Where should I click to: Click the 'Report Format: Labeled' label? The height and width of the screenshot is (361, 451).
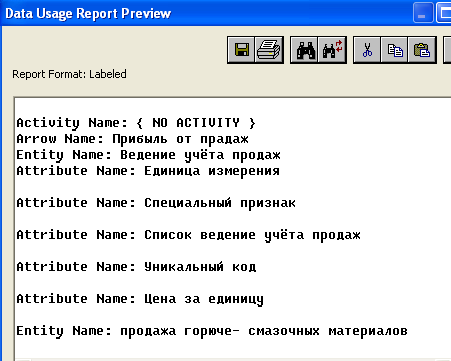pyautogui.click(x=69, y=74)
